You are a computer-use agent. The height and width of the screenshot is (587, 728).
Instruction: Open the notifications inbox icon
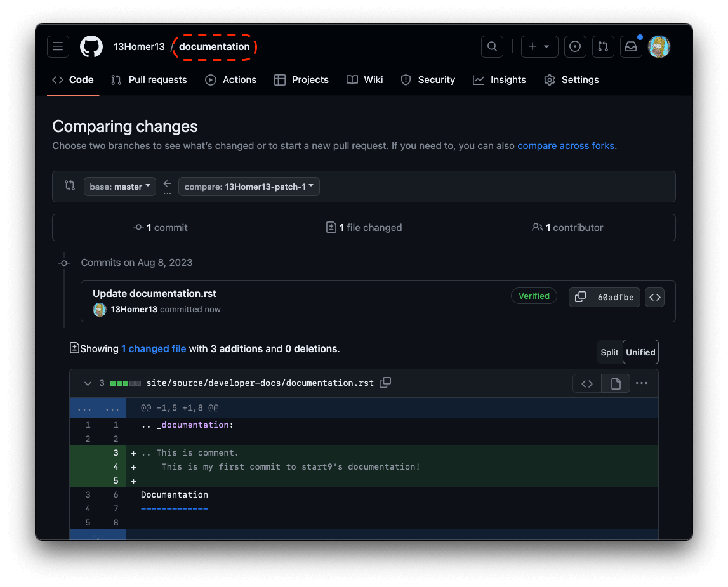point(631,46)
